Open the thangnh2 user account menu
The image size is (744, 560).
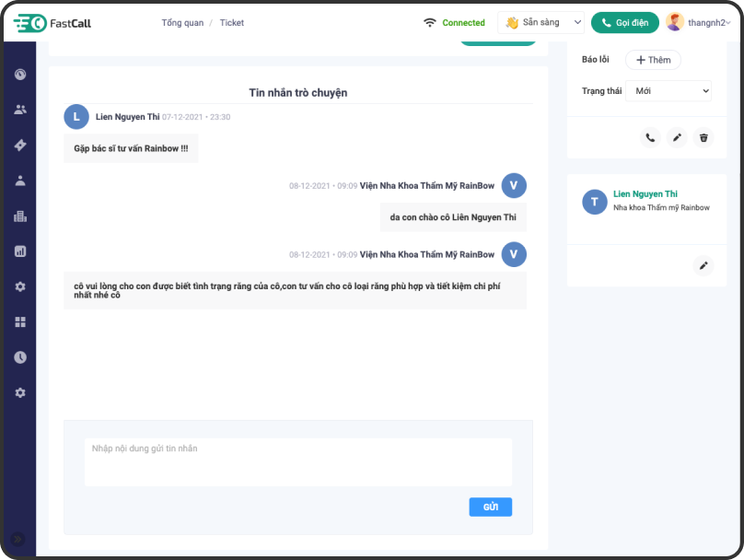click(699, 23)
